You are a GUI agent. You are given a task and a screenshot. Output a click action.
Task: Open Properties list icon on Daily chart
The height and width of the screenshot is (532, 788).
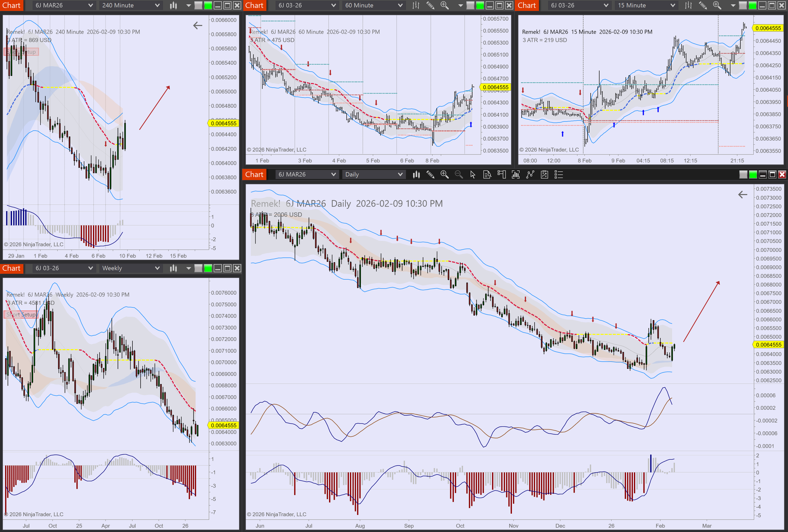click(559, 174)
